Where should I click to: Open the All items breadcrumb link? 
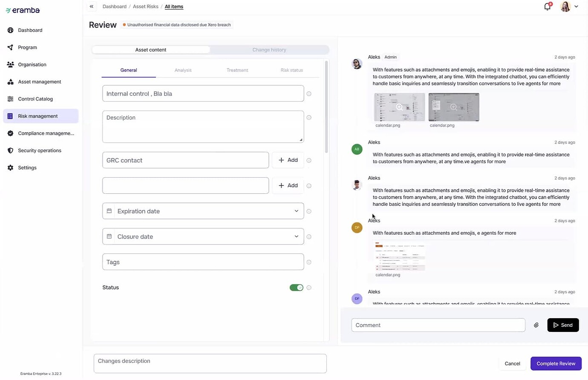pyautogui.click(x=174, y=6)
